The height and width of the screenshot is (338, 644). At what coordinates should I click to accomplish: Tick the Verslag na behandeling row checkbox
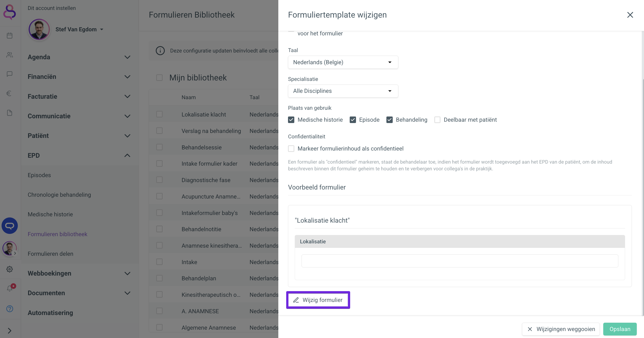[159, 131]
